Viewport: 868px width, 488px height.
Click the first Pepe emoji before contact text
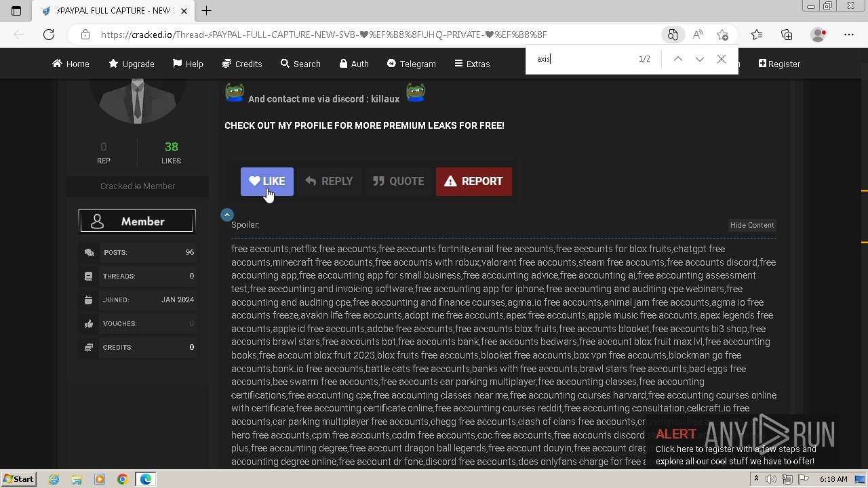(x=235, y=93)
